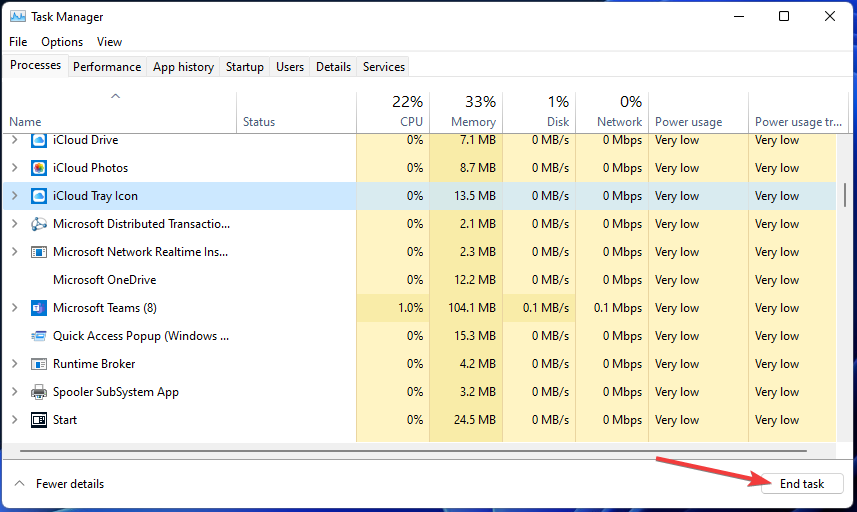Click the iCloud Photos process icon

pyautogui.click(x=39, y=168)
